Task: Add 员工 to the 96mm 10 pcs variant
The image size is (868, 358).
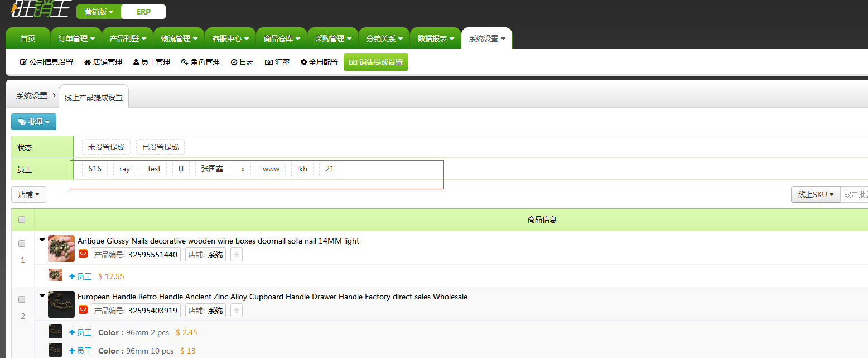Action: [80, 351]
